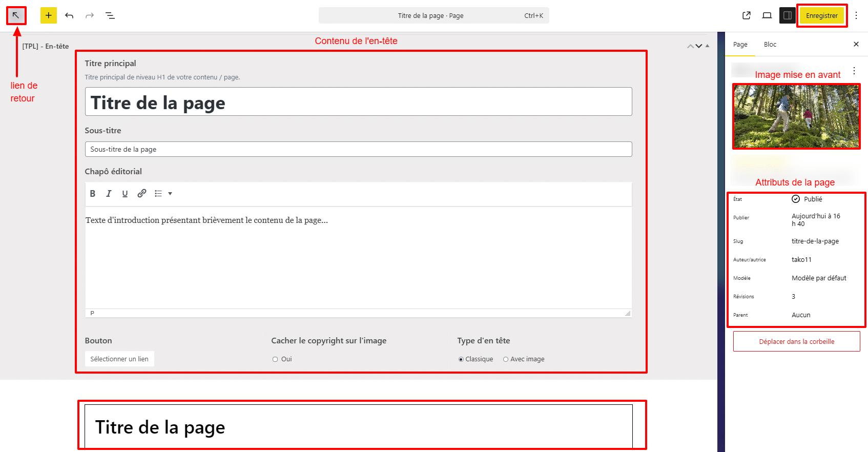Viewport: 868px width, 452px height.
Task: Click Déplacer dans la corbeille
Action: click(x=796, y=341)
